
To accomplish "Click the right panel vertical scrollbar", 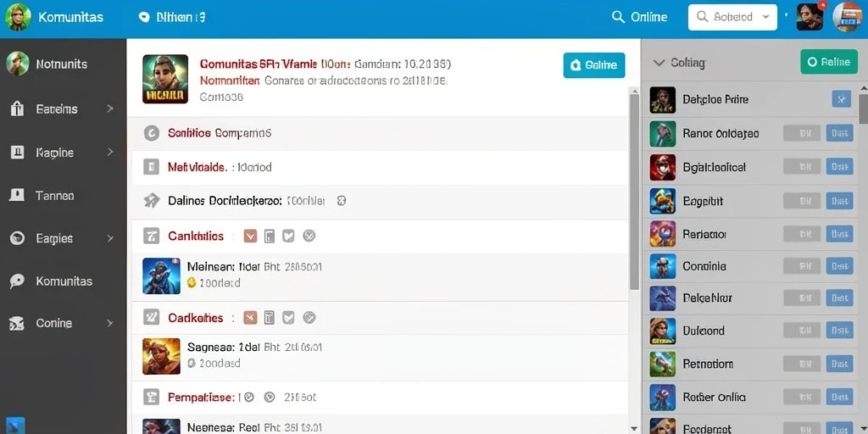I will pos(863,108).
